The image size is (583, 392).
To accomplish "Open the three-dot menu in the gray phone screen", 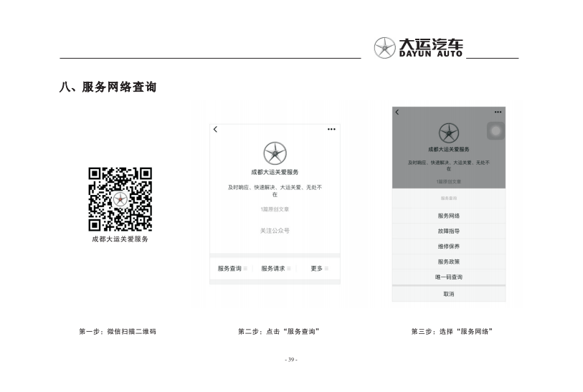I will (x=498, y=112).
